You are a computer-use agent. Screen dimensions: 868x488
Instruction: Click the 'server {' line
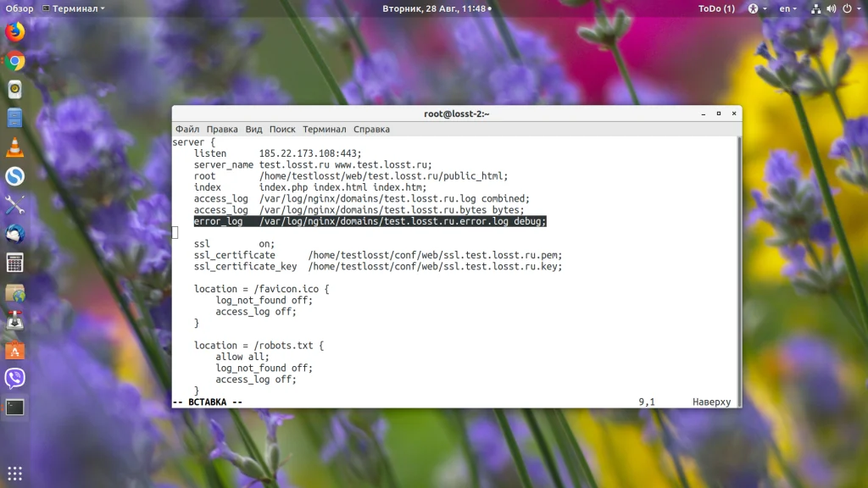(x=194, y=142)
